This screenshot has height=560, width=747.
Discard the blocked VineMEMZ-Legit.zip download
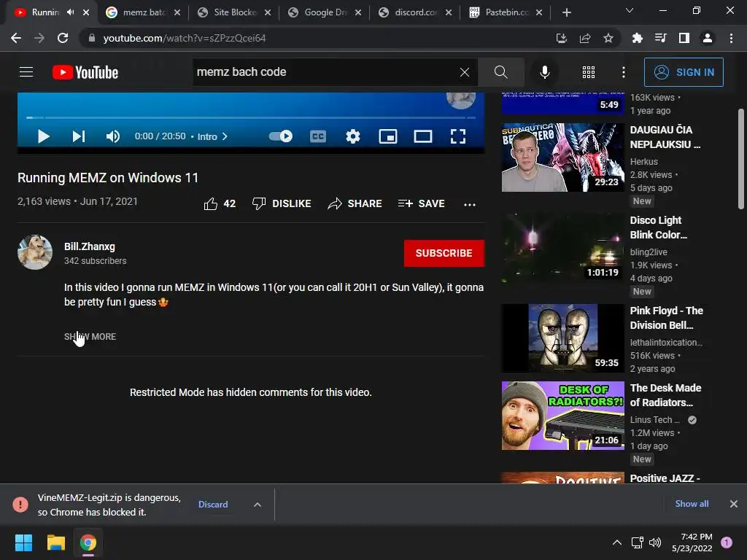(213, 505)
